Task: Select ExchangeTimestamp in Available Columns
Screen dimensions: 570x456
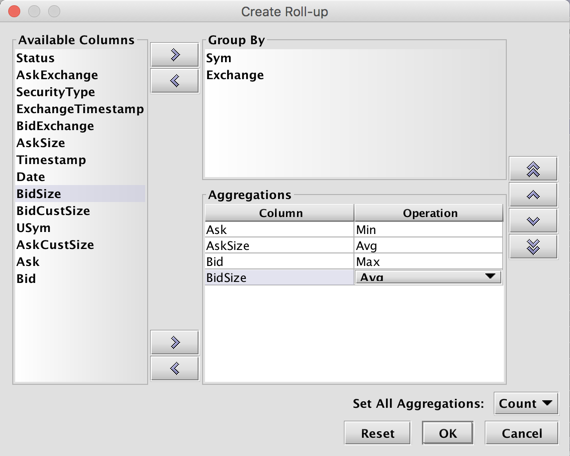Action: click(x=80, y=109)
